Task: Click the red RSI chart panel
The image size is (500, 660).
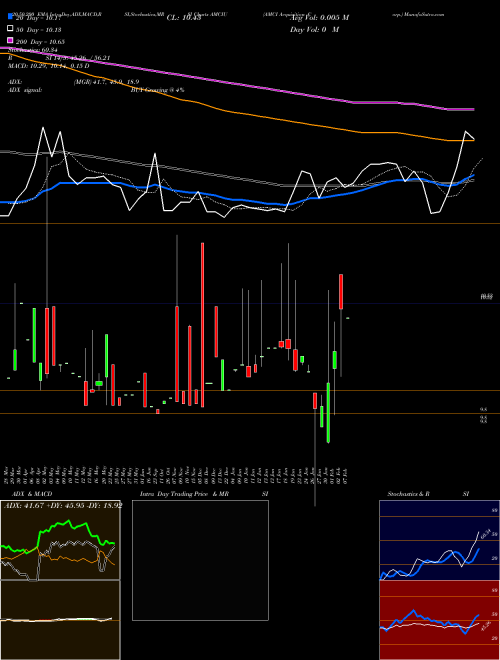Action: coord(439,620)
